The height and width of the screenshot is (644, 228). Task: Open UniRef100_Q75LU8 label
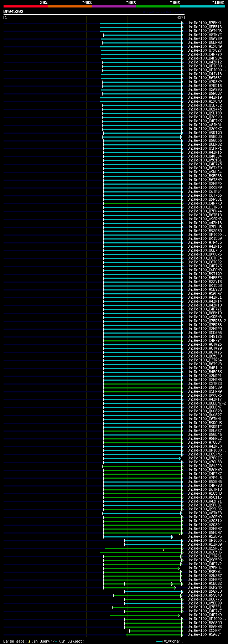pos(204,227)
